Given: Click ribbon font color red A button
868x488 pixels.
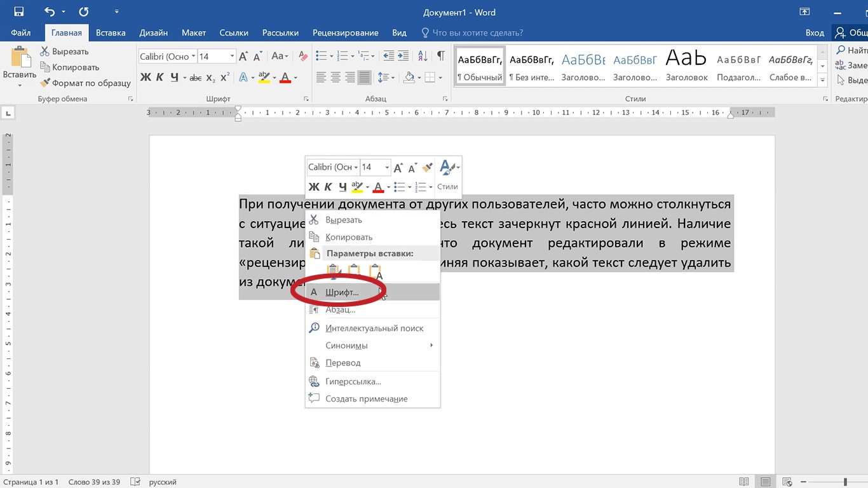Looking at the screenshot, I should pyautogui.click(x=285, y=78).
